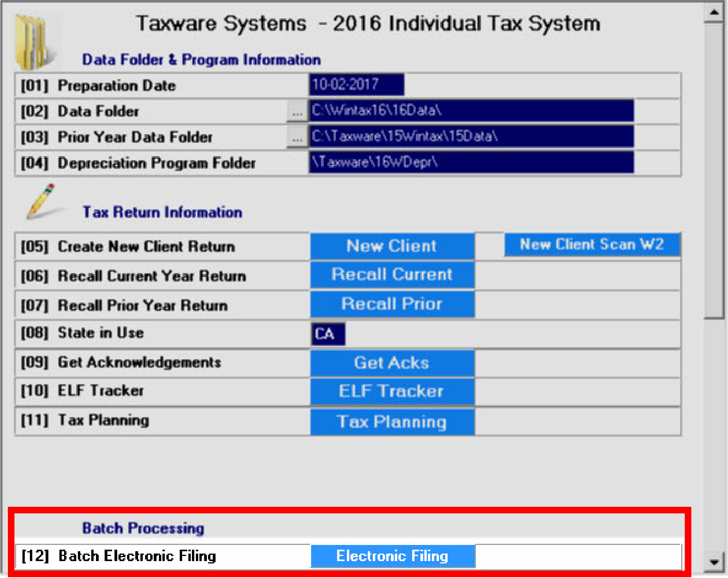Change the State in Use field CA
This screenshot has width=728, height=578.
328,334
